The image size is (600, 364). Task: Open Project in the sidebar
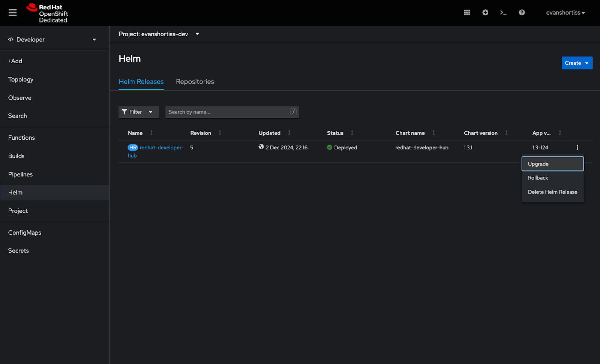(55, 211)
